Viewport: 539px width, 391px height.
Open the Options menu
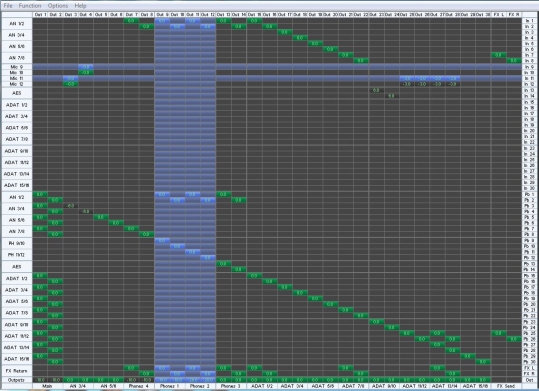pos(58,6)
